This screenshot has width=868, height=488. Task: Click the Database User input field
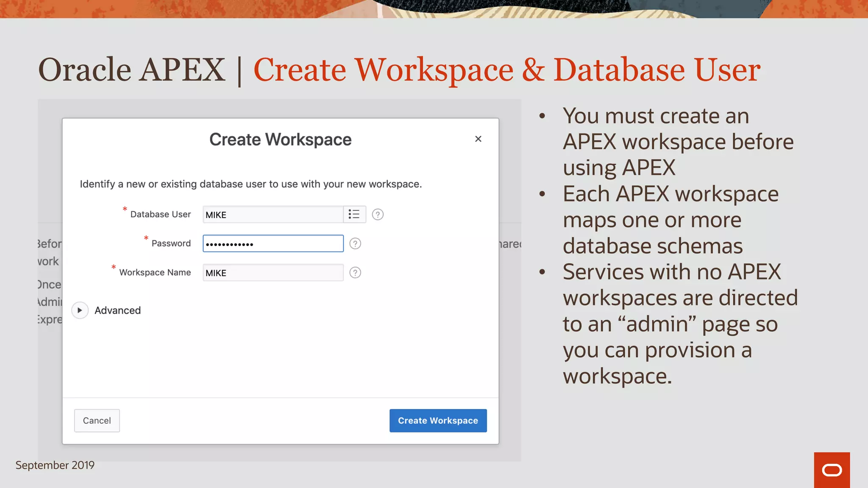pos(273,214)
